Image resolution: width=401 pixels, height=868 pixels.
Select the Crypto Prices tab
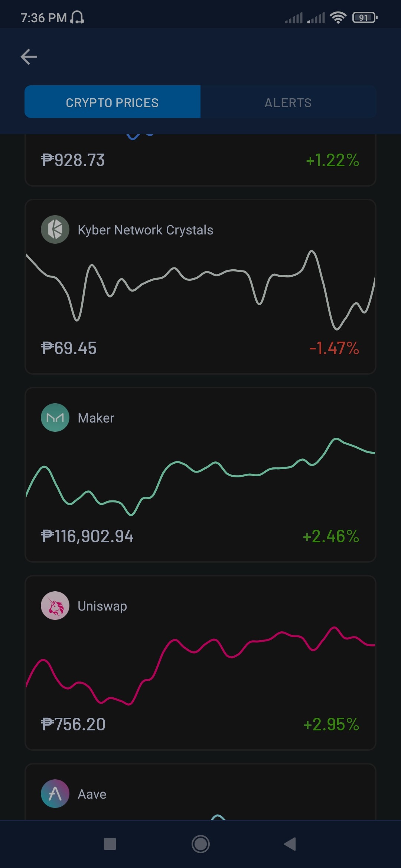pos(113,102)
